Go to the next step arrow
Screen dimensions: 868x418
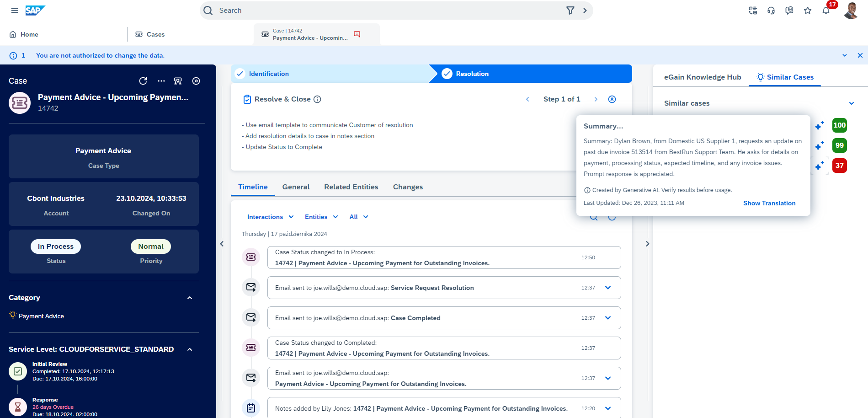[596, 99]
